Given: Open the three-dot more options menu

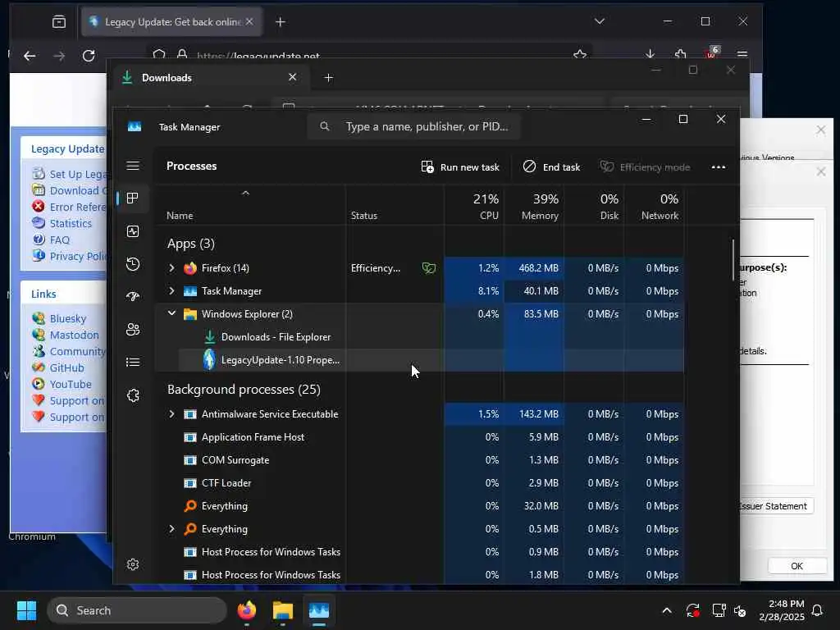Looking at the screenshot, I should pos(719,167).
